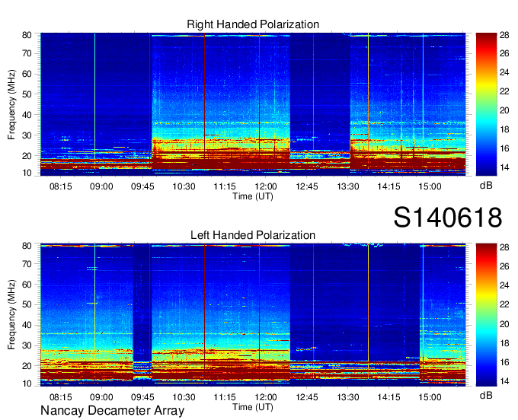The image size is (518, 420).
Task: Click the 30 MHz tick label of Left Handed plot
Action: click(27, 345)
